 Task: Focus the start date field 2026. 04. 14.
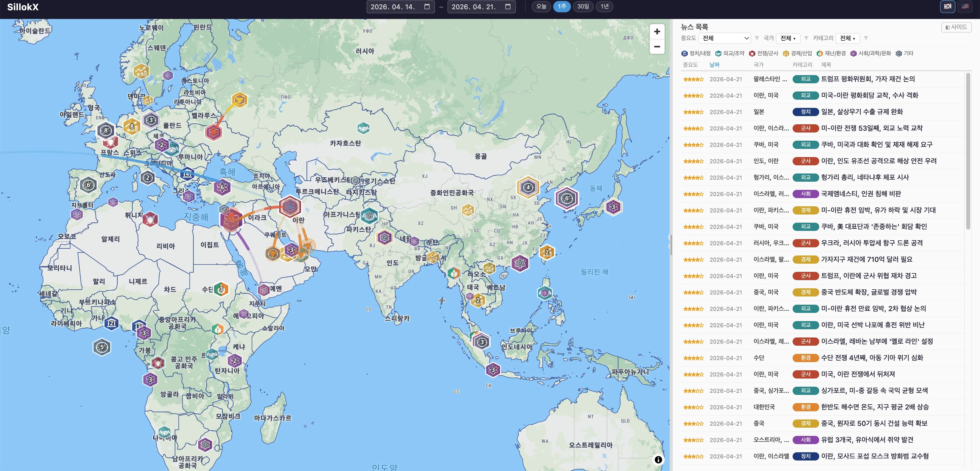400,7
